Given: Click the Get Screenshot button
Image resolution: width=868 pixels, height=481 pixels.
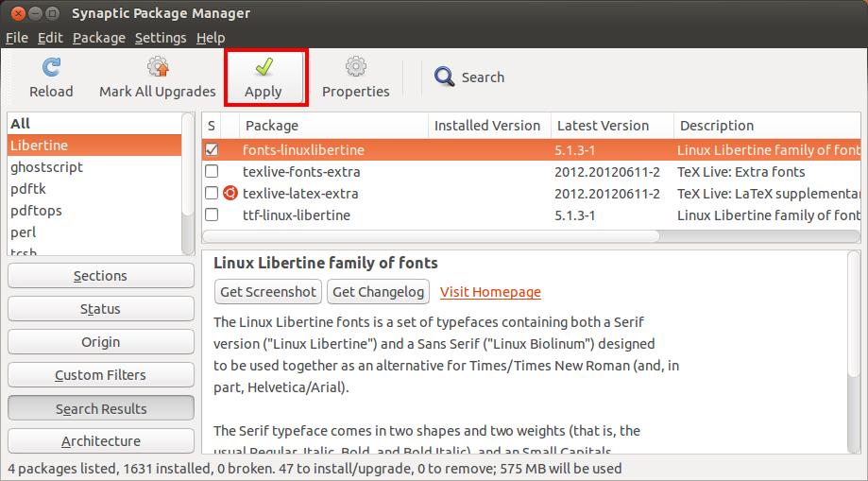Looking at the screenshot, I should click(268, 292).
